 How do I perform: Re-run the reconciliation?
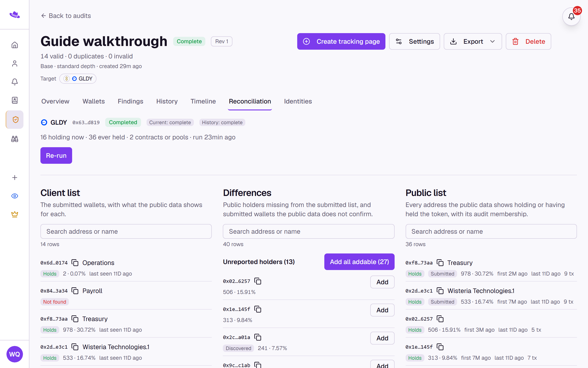tap(56, 155)
